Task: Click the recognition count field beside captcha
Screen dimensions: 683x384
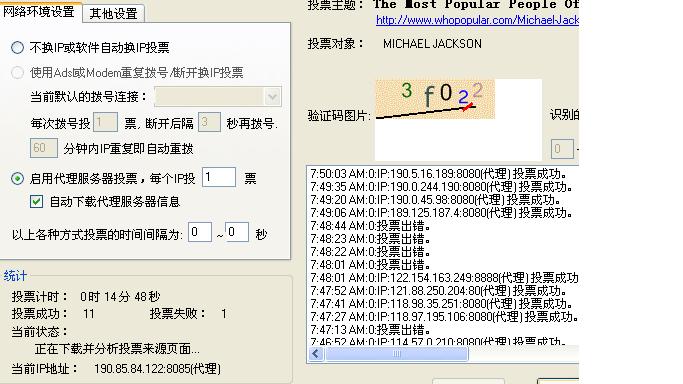Action: pos(562,149)
